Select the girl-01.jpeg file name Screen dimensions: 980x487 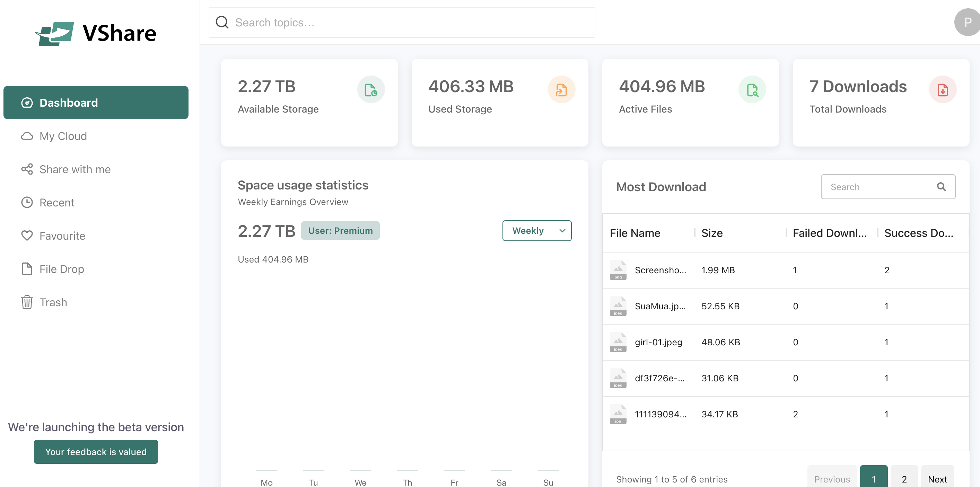point(658,342)
